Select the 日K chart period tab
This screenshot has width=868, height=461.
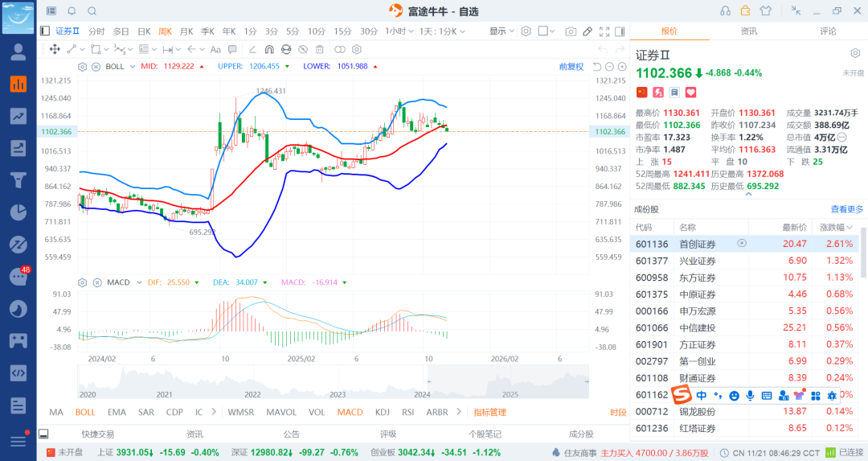144,31
